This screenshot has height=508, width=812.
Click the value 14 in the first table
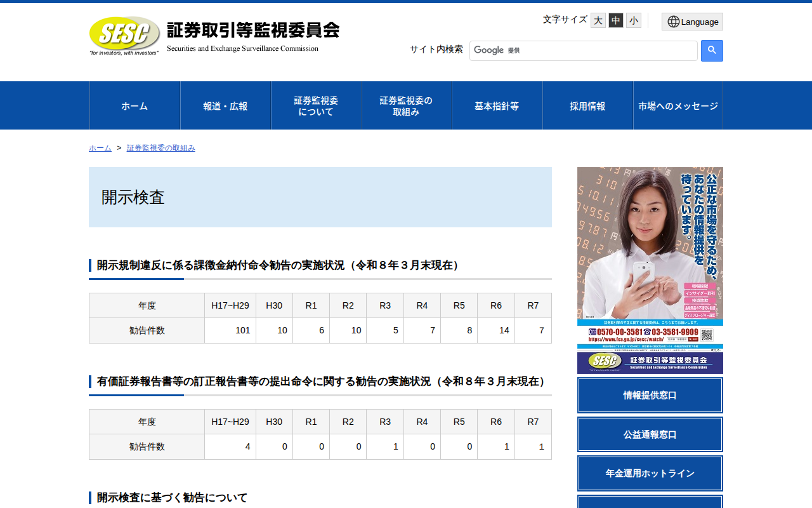pyautogui.click(x=504, y=330)
